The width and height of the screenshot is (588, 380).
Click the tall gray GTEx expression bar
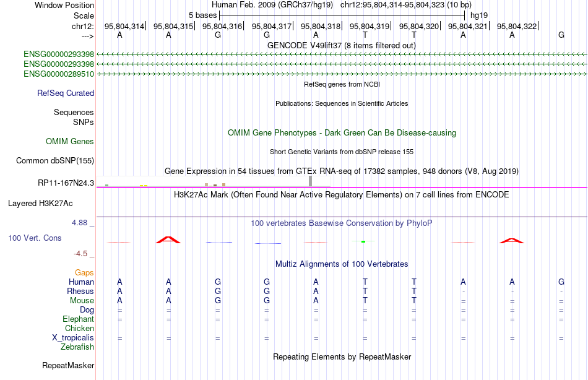click(x=310, y=181)
